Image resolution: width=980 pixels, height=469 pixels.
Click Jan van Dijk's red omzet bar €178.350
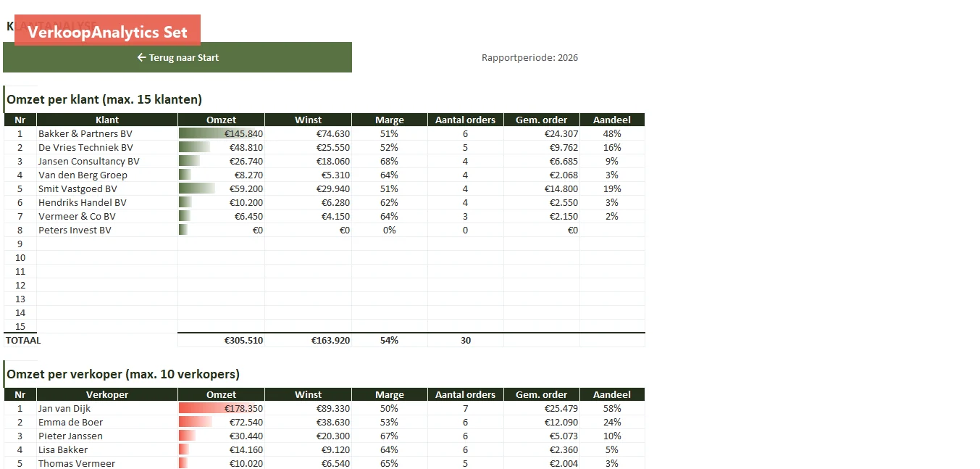point(221,408)
